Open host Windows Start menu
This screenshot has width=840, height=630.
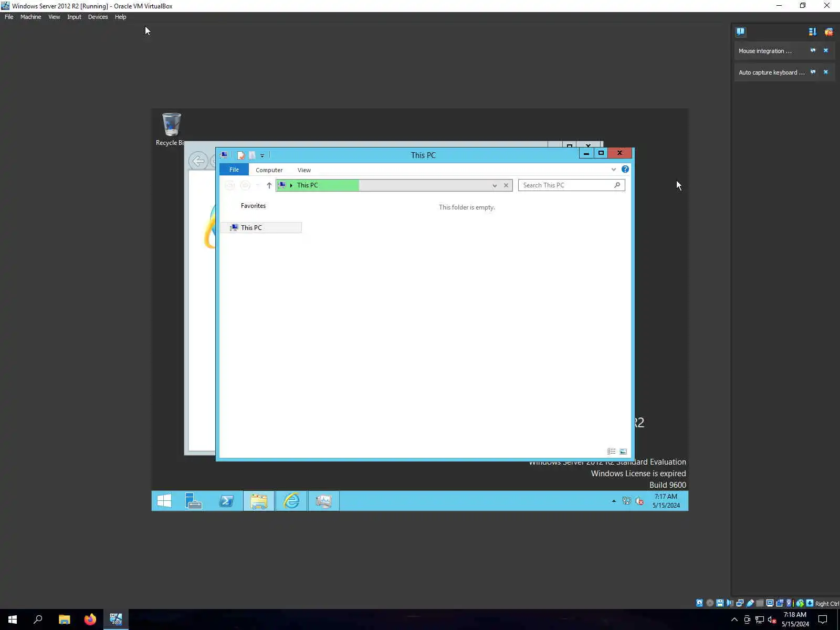[x=13, y=619]
